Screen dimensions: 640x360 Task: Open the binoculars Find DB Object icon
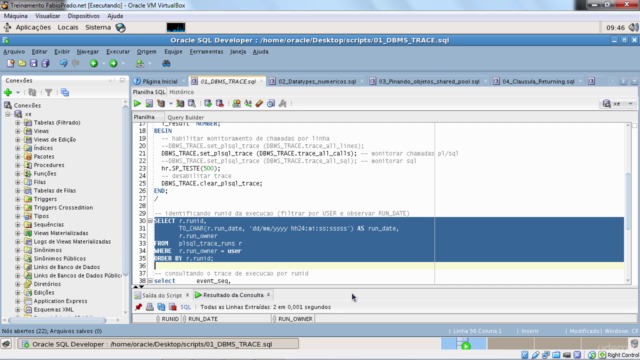coord(166,63)
